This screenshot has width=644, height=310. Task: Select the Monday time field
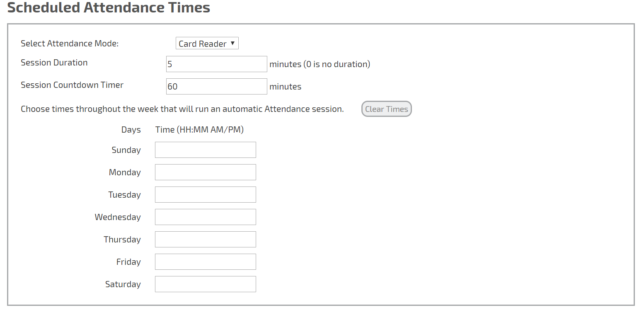[205, 172]
